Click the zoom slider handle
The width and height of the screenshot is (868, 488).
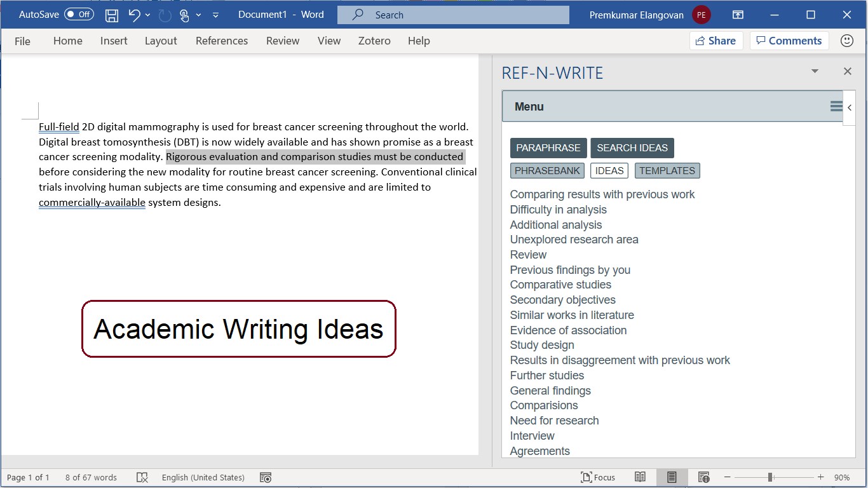click(770, 477)
